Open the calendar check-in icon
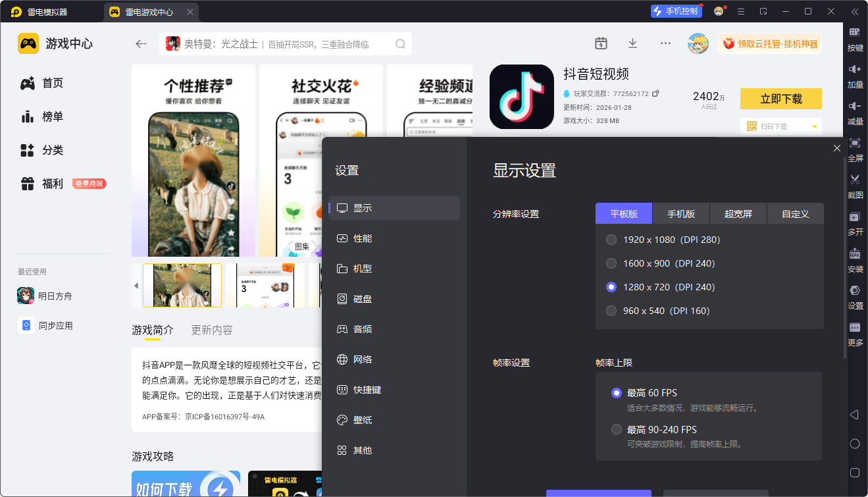The height and width of the screenshot is (497, 868). [x=601, y=43]
